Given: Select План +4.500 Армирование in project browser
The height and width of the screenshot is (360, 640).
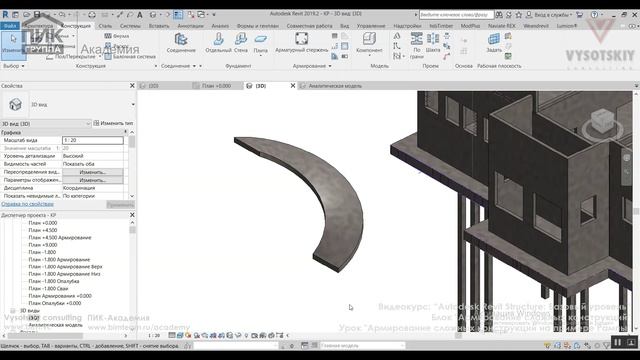Looking at the screenshot, I should point(60,238).
